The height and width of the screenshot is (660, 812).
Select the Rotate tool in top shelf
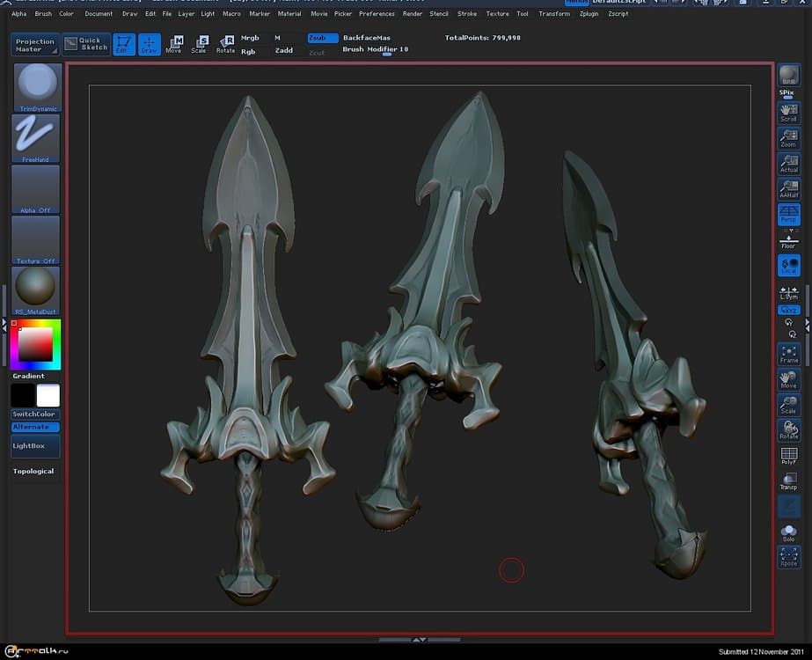point(226,44)
